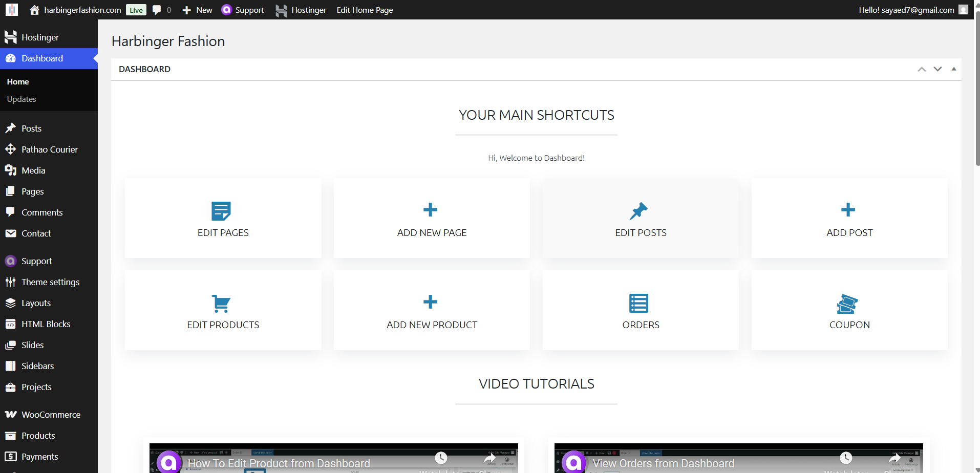980x473 pixels.
Task: Open the ADD POST shortcut card
Action: (849, 218)
